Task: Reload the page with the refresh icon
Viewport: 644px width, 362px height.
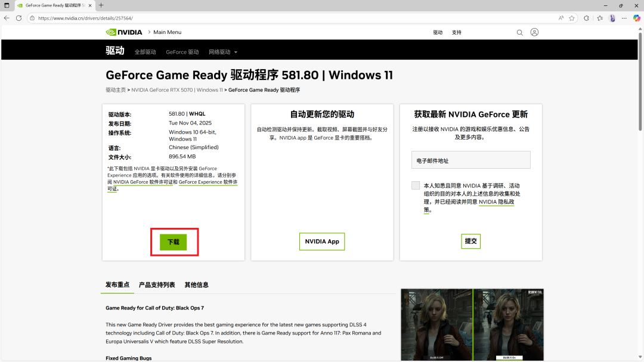Action: coord(19,18)
